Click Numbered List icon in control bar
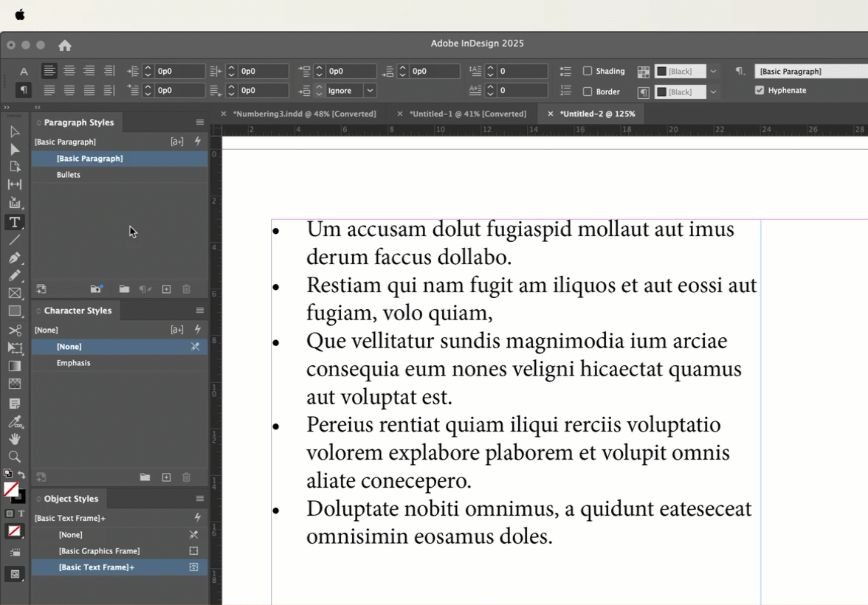The height and width of the screenshot is (605, 868). (x=565, y=90)
